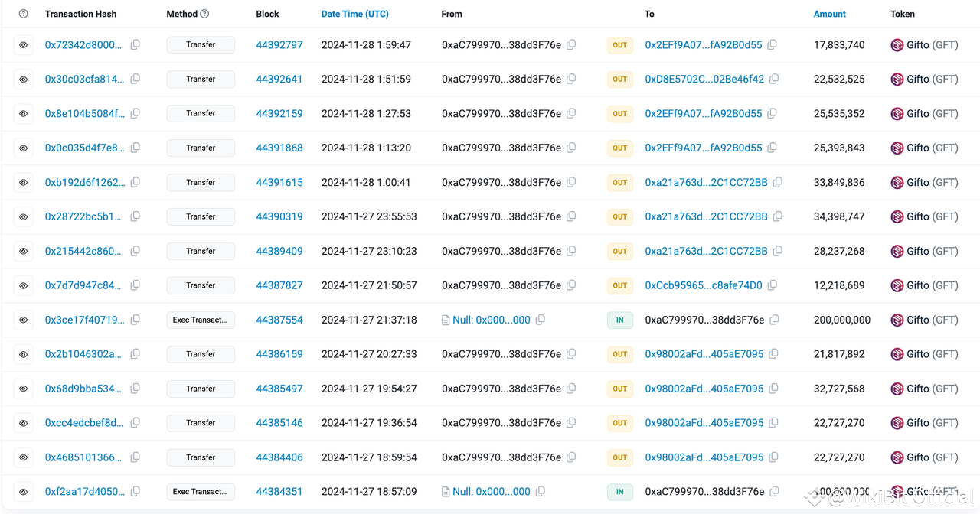The height and width of the screenshot is (514, 980).
Task: Preview transaction 0x8e104b5084f with eye icon
Action: (24, 114)
